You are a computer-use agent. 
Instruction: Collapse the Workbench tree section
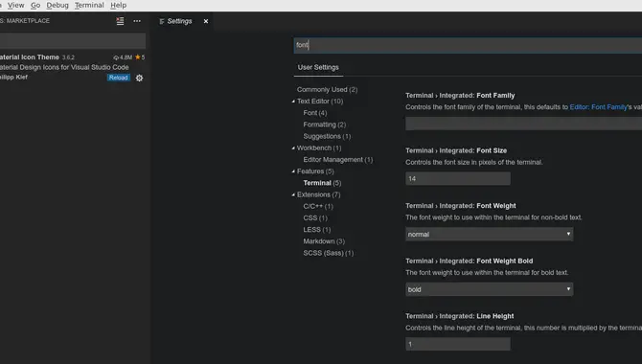pos(293,148)
